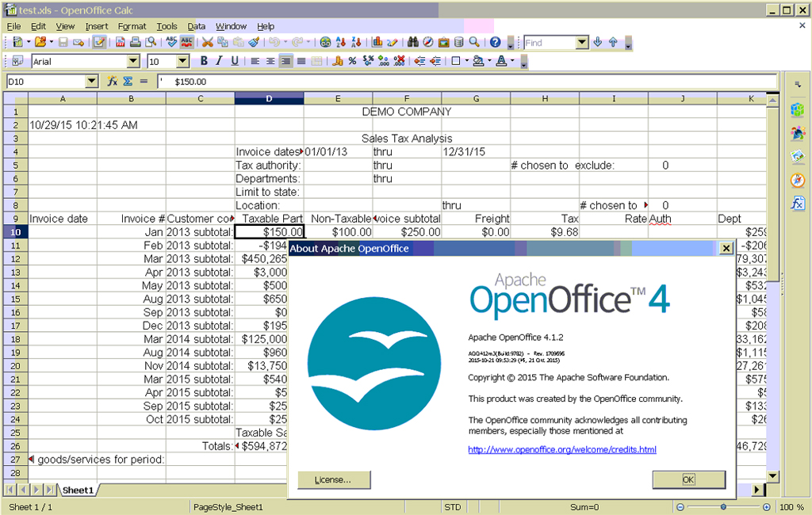Click the Sort Descending icon
The width and height of the screenshot is (812, 515).
point(356,43)
